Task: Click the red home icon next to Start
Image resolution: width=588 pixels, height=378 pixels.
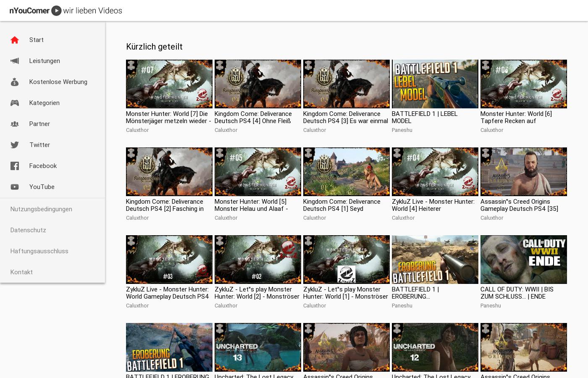Action: (x=15, y=40)
